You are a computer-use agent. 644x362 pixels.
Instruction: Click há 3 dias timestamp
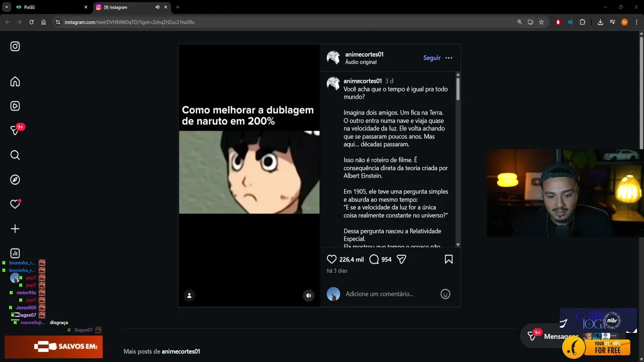[337, 271]
